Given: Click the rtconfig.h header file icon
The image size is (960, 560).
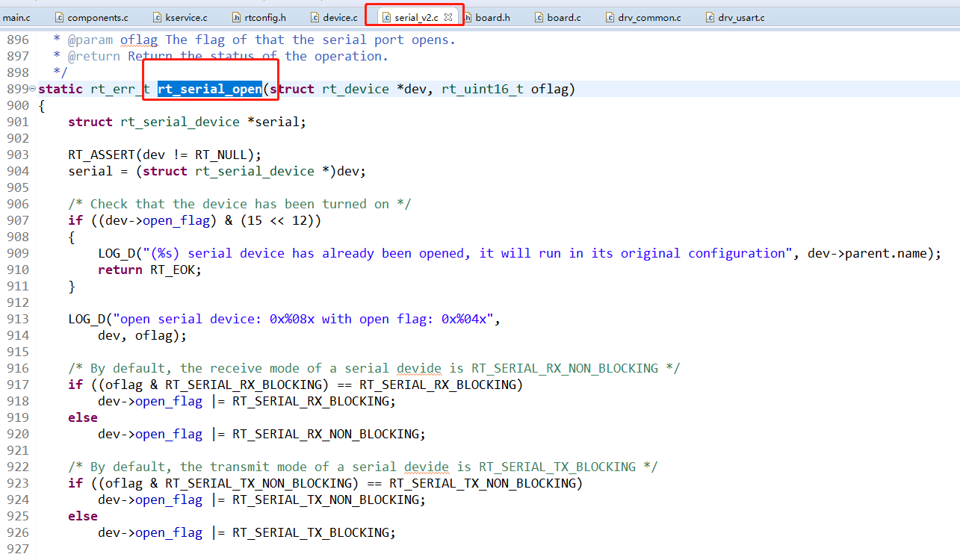Looking at the screenshot, I should (x=237, y=16).
